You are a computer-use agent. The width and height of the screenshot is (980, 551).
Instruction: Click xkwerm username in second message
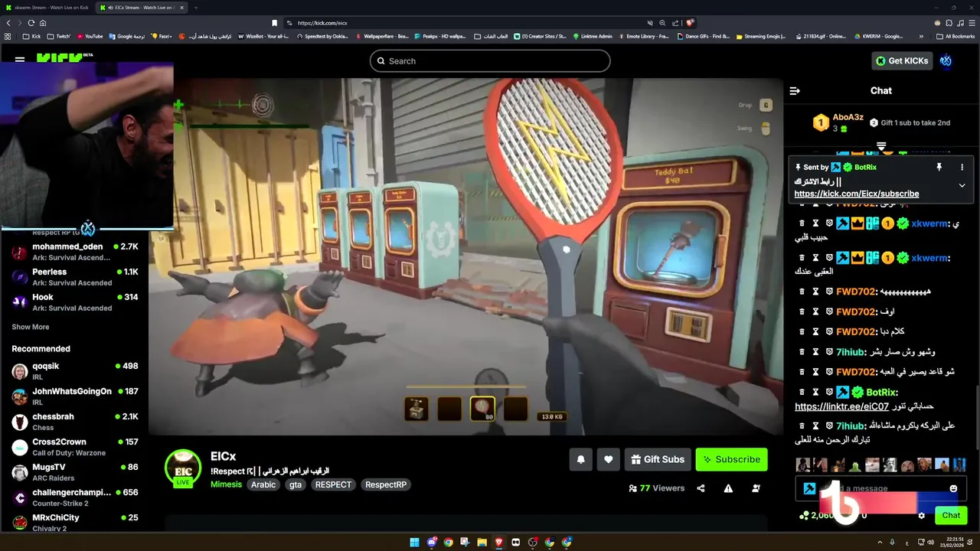[929, 258]
